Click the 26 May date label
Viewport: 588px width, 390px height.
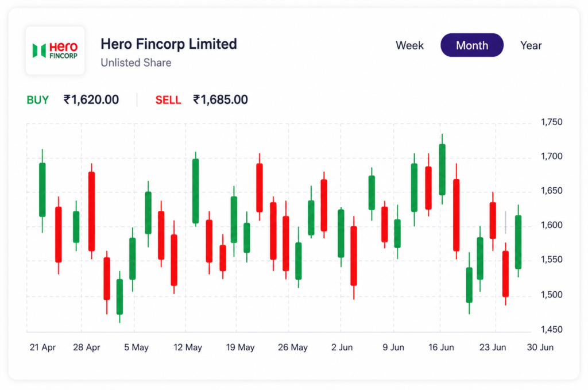click(x=292, y=347)
